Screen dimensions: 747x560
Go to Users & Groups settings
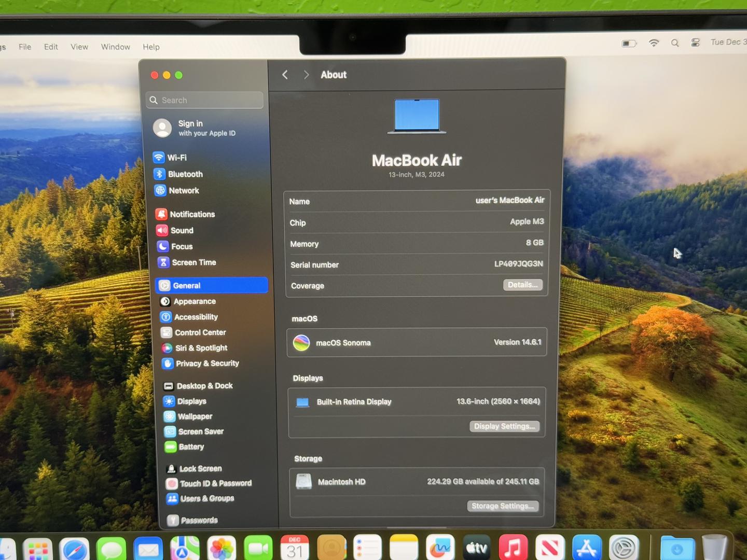pos(200,498)
